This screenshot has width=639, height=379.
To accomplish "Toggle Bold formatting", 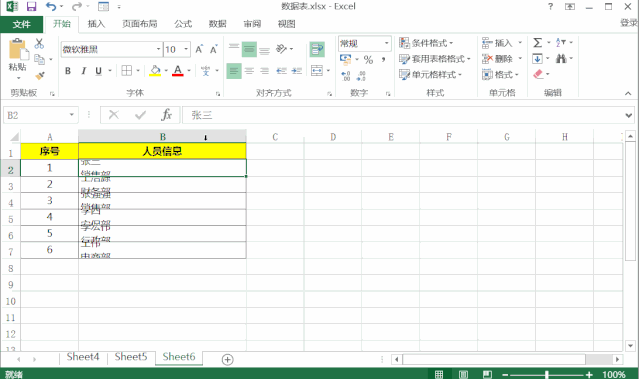I will (x=68, y=71).
